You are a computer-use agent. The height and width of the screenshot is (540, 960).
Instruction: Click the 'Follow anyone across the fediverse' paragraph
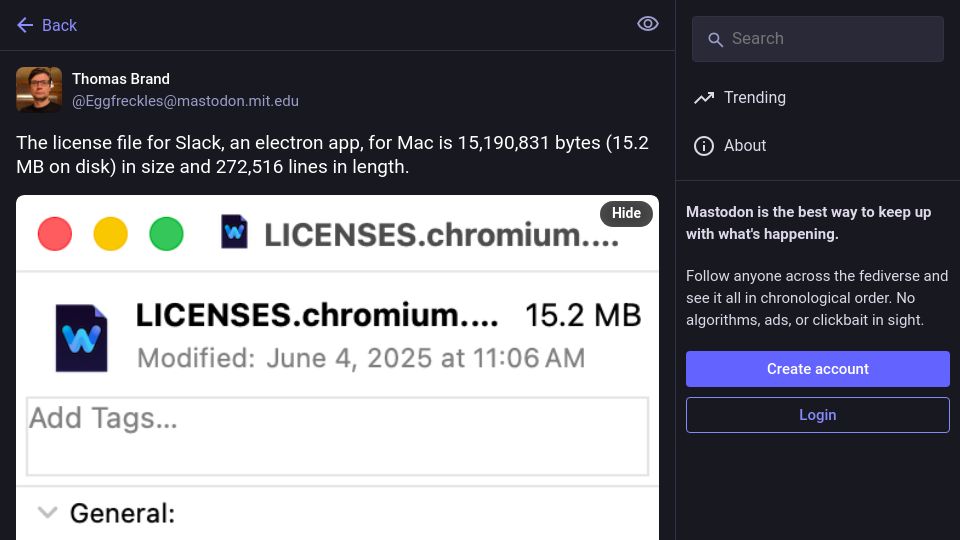[817, 298]
